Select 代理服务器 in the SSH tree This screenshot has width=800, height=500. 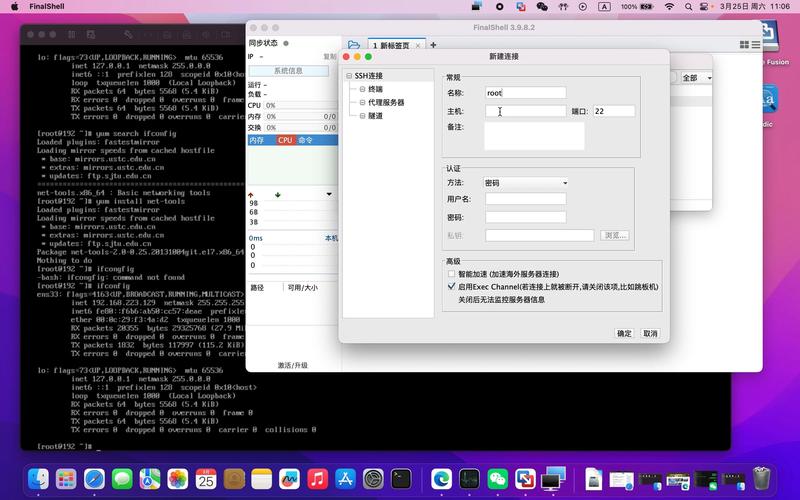[386, 102]
